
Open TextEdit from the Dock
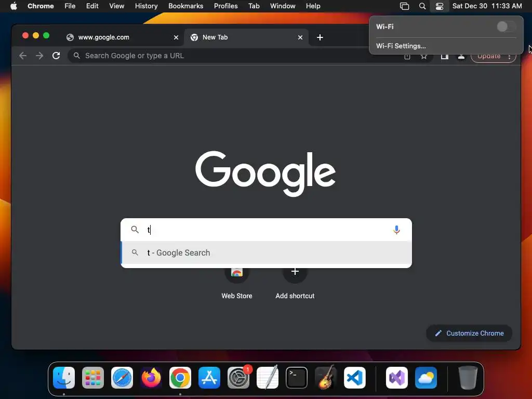pyautogui.click(x=268, y=378)
